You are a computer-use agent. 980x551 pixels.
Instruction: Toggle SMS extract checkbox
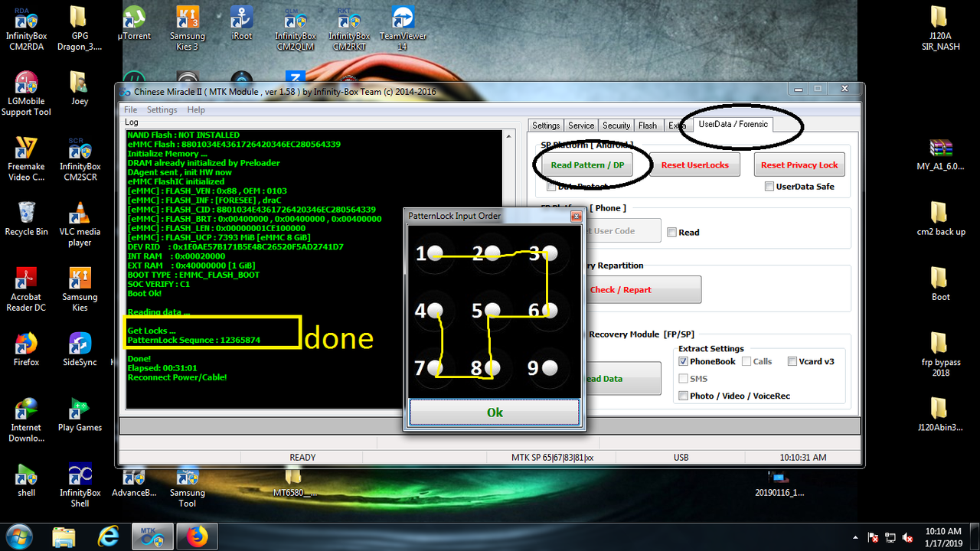[x=684, y=378]
